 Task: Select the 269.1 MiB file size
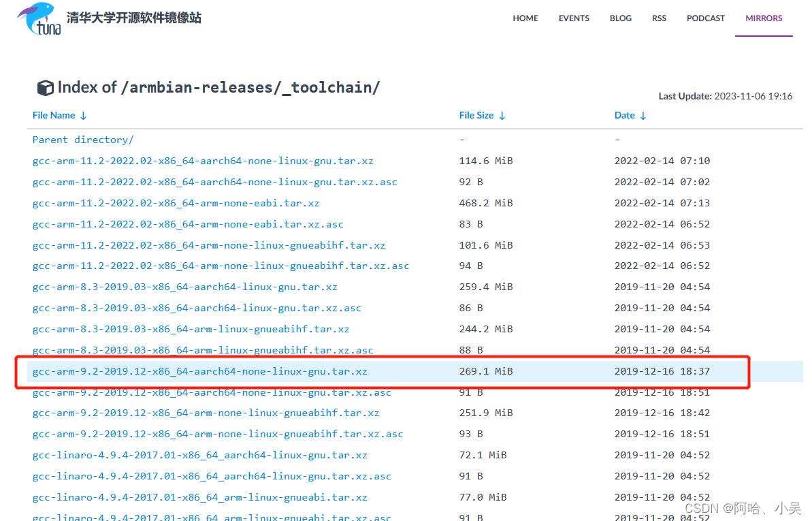(x=486, y=371)
